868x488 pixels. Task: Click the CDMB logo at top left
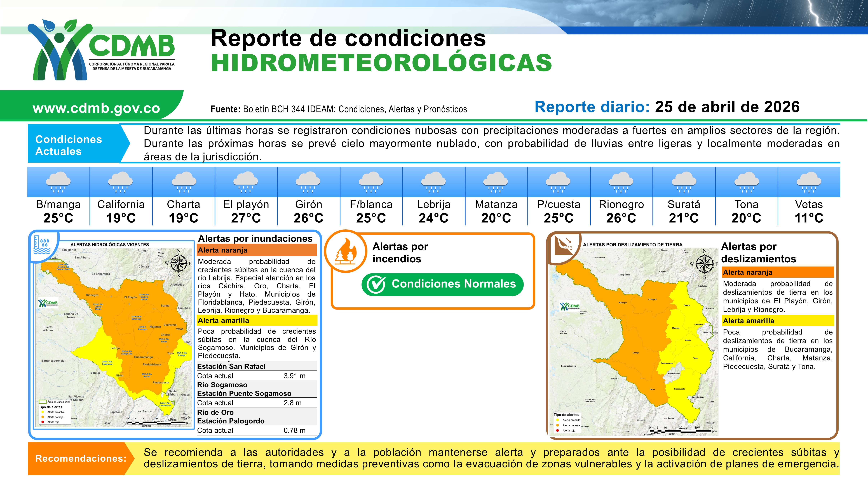(x=101, y=50)
